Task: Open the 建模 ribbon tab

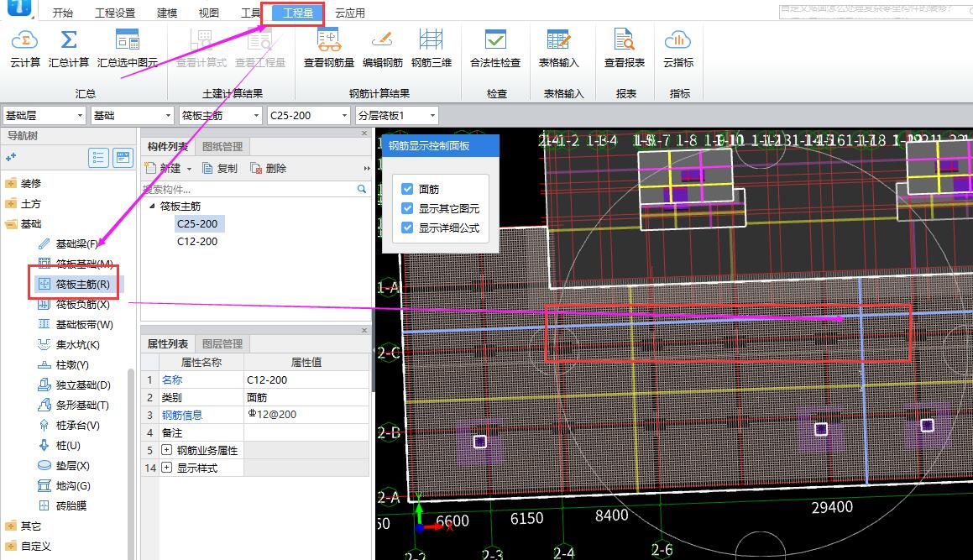Action: pos(167,13)
